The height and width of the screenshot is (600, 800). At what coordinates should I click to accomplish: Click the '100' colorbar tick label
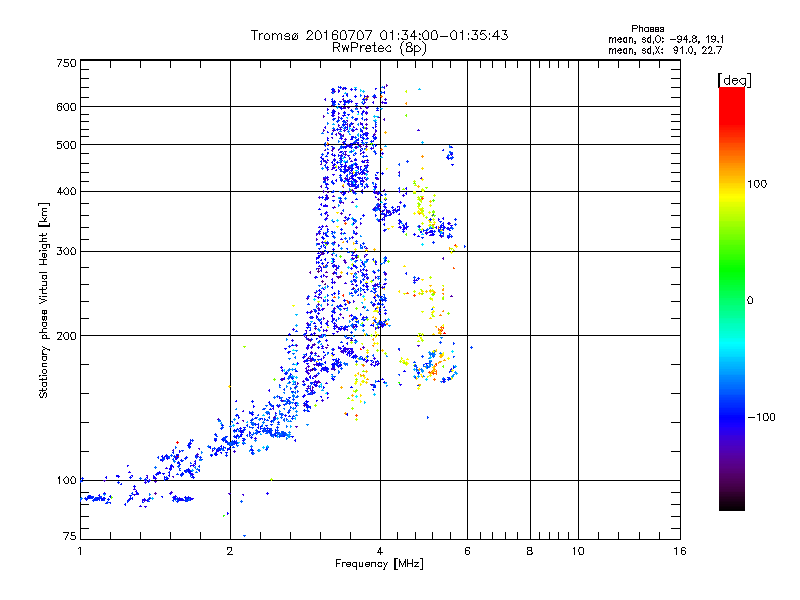(757, 184)
